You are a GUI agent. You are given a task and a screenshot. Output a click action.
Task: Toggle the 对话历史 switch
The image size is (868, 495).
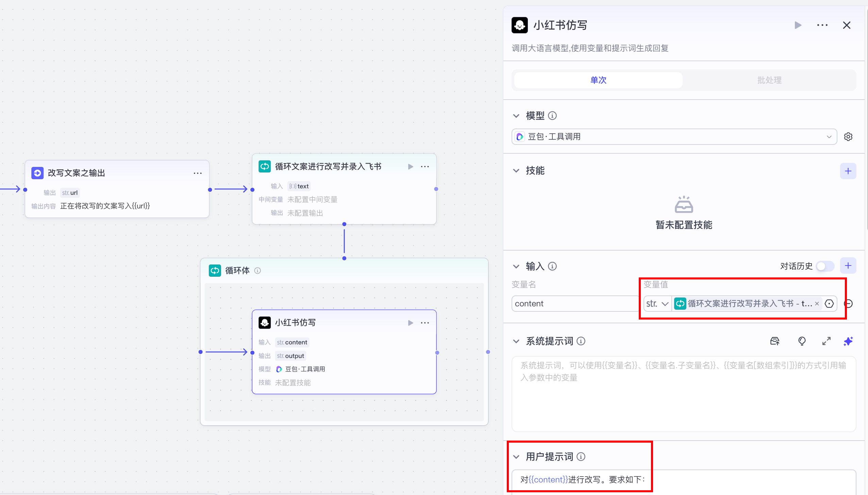pyautogui.click(x=825, y=266)
